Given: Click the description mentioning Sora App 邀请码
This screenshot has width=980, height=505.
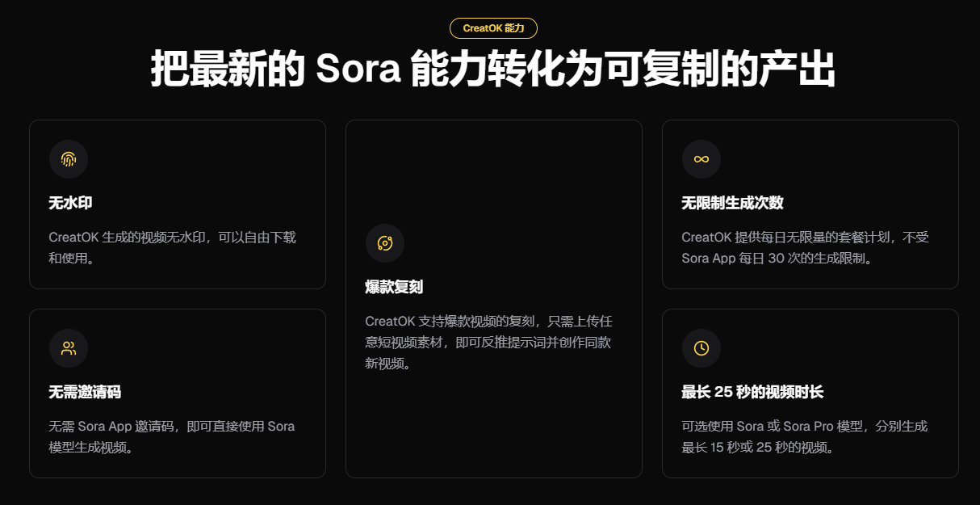Looking at the screenshot, I should tap(172, 436).
